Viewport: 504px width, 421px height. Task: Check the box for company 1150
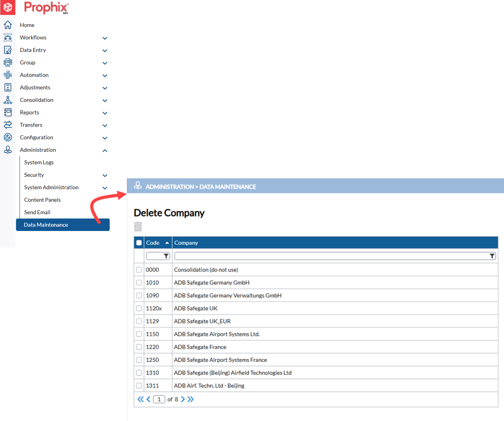[139, 334]
